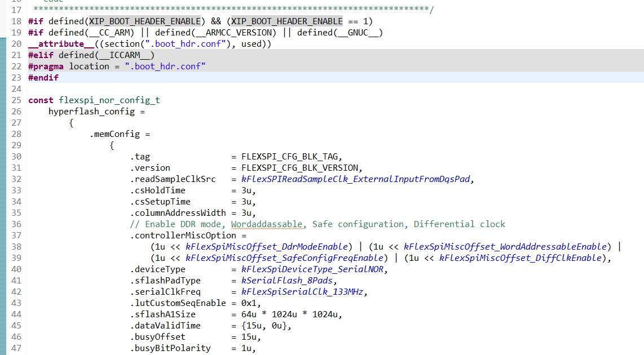Click the #endif directive on line 23
The width and height of the screenshot is (644, 355).
click(x=43, y=77)
